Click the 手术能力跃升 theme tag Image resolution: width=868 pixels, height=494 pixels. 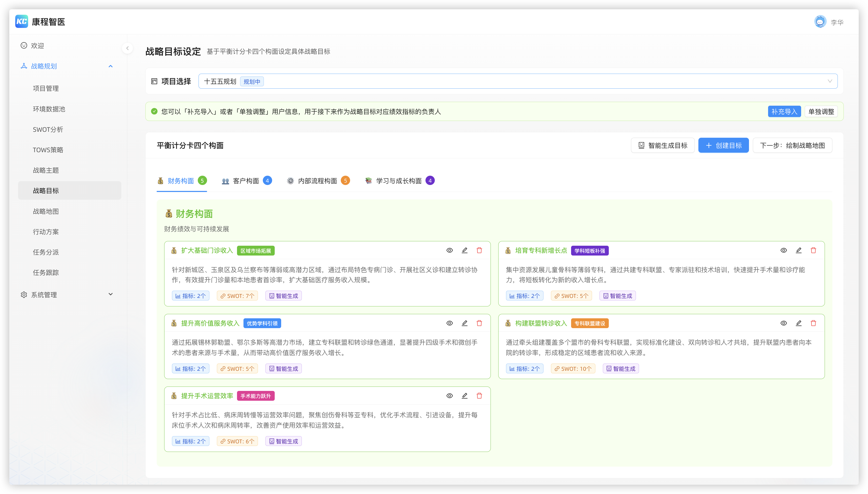256,396
